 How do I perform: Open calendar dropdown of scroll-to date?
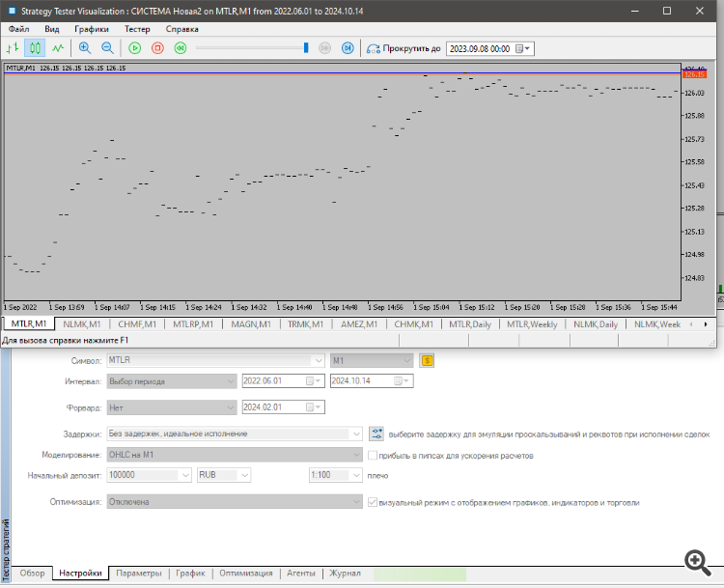[523, 48]
